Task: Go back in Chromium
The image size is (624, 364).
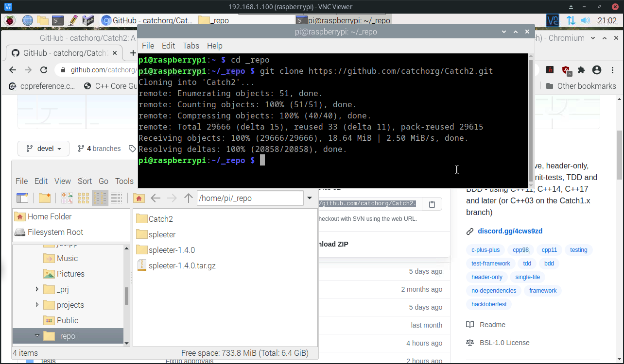Action: tap(14, 70)
